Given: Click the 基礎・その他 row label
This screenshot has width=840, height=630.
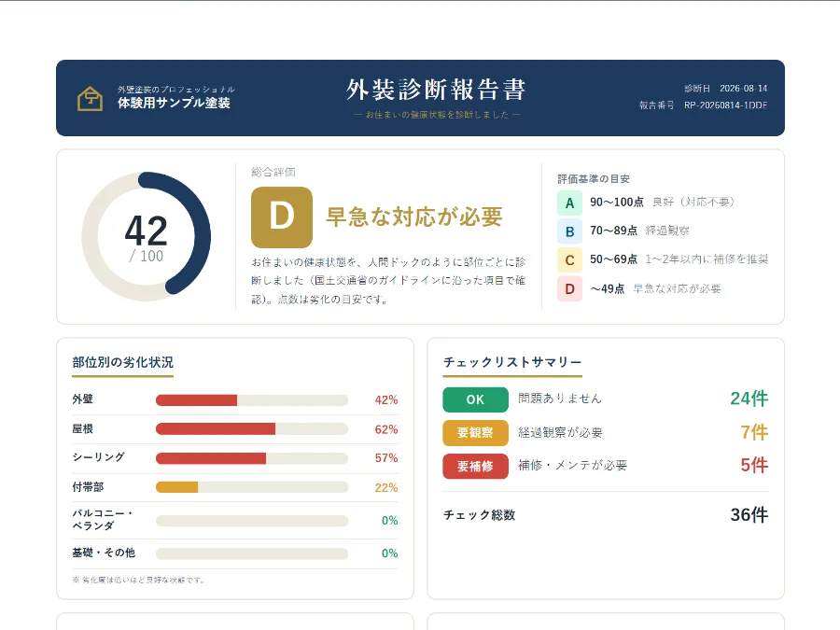Looking at the screenshot, I should click(x=104, y=553).
